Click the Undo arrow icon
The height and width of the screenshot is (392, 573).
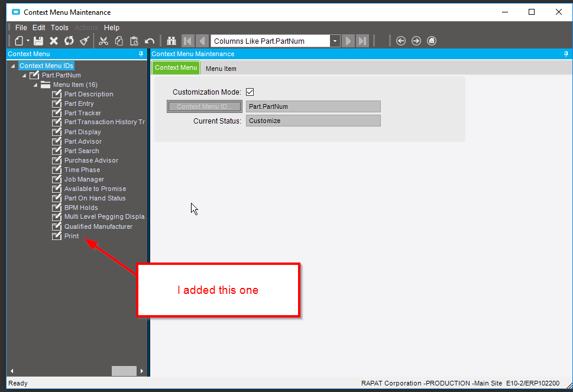[150, 41]
